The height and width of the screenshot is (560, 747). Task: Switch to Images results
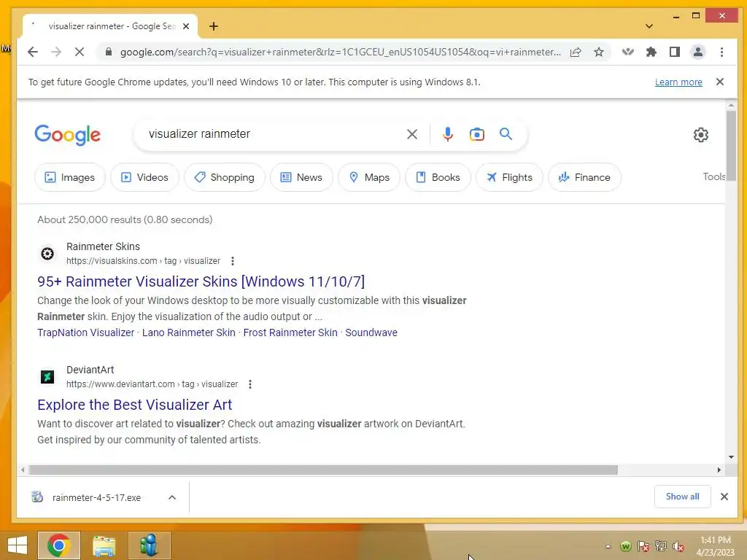pos(69,177)
